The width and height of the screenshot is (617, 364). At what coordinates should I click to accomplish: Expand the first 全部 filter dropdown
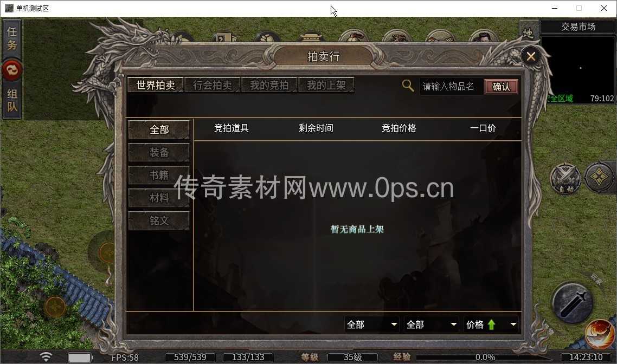pos(372,324)
